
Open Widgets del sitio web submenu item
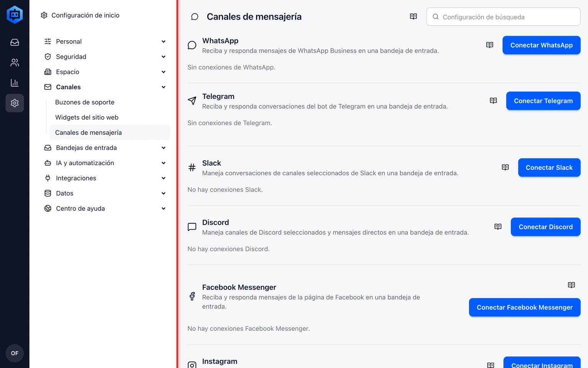click(x=110, y=117)
